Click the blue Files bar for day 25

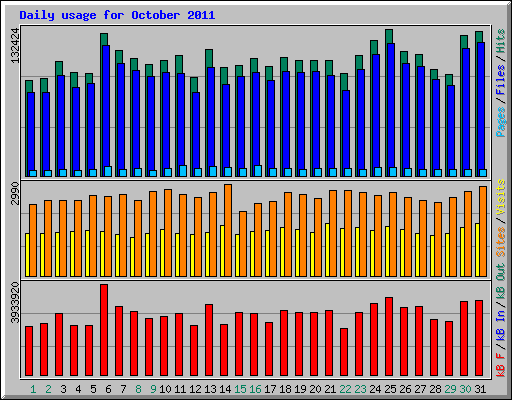pyautogui.click(x=391, y=110)
